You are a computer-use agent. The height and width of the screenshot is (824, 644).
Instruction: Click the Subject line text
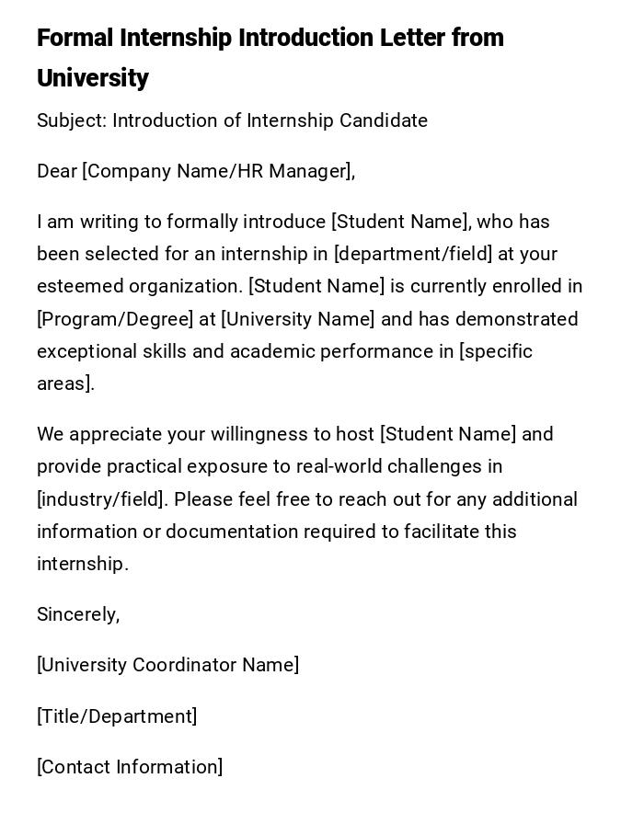pos(232,120)
